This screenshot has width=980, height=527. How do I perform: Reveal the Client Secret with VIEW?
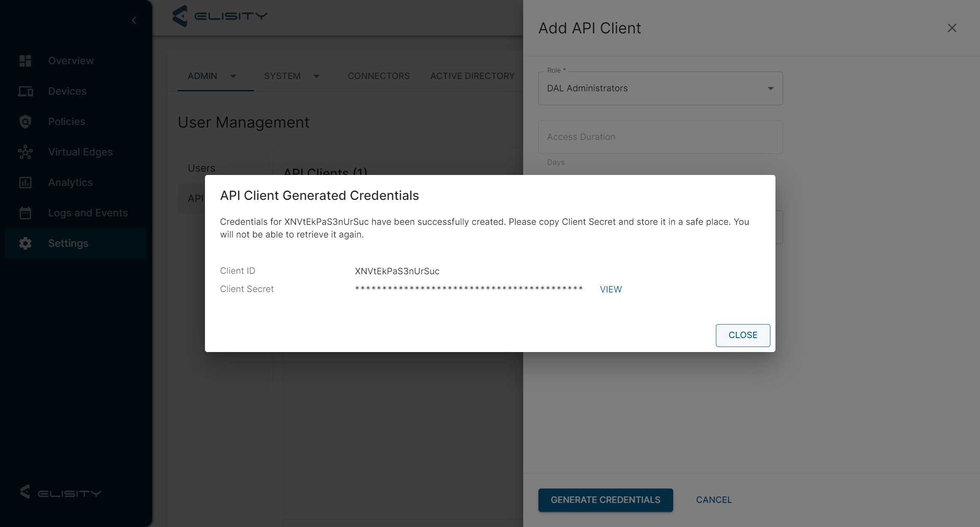click(611, 289)
